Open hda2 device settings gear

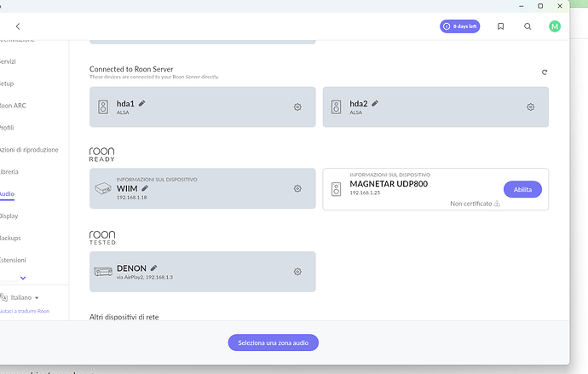pos(530,106)
